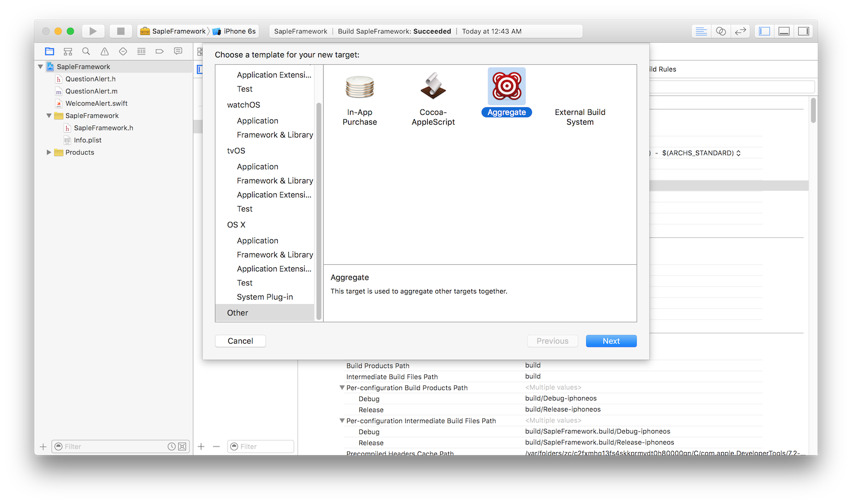Toggle the Navigator pane visibility
852x504 pixels.
(764, 31)
